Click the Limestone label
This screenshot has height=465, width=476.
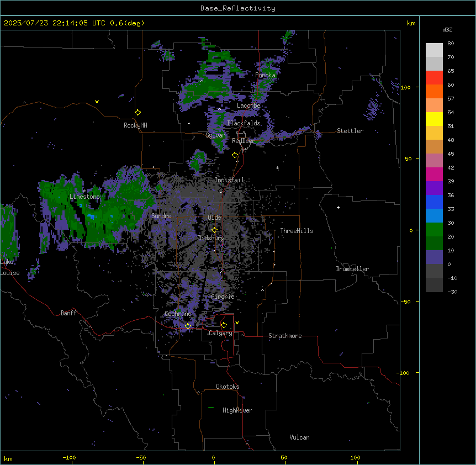[84, 197]
